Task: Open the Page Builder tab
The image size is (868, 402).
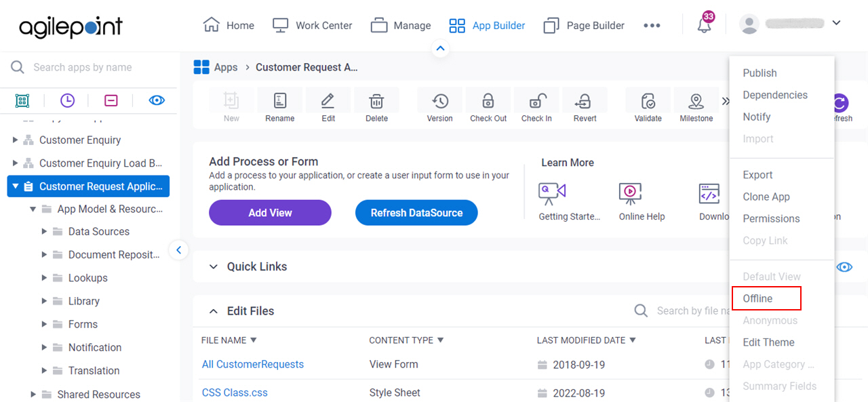Action: (x=584, y=25)
